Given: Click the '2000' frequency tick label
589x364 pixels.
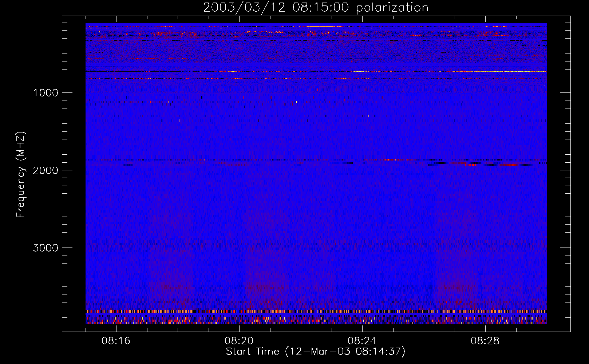Looking at the screenshot, I should (46, 170).
